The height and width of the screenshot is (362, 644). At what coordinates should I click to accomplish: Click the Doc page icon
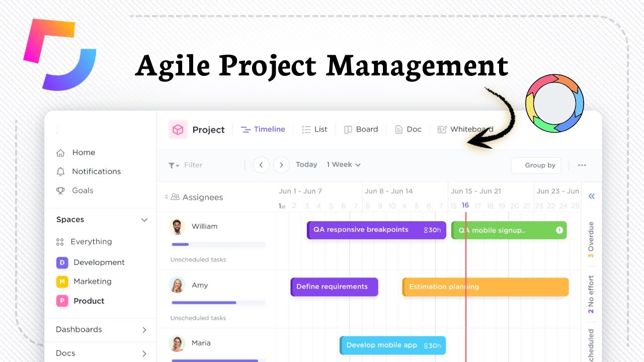[398, 130]
